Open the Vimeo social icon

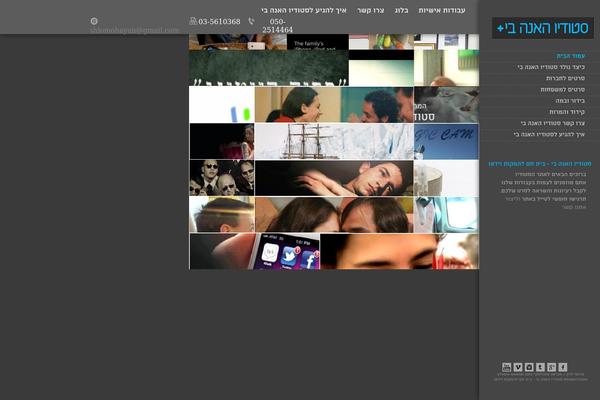[518, 367]
